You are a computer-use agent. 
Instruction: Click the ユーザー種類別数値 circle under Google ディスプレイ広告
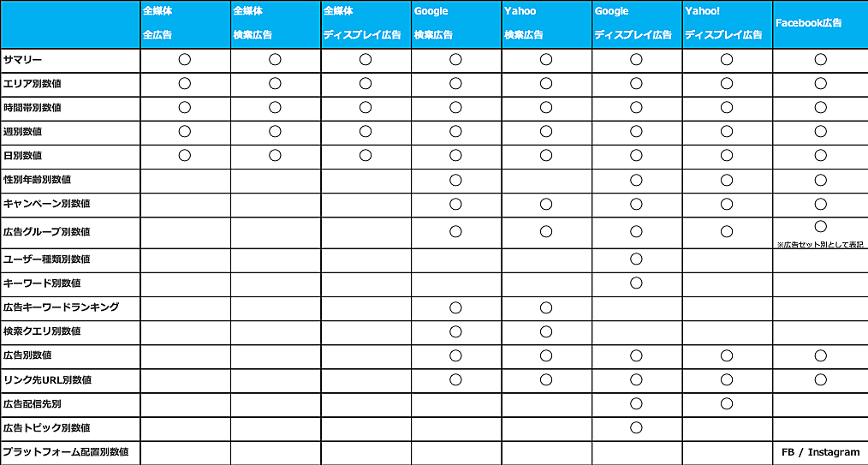coord(636,259)
